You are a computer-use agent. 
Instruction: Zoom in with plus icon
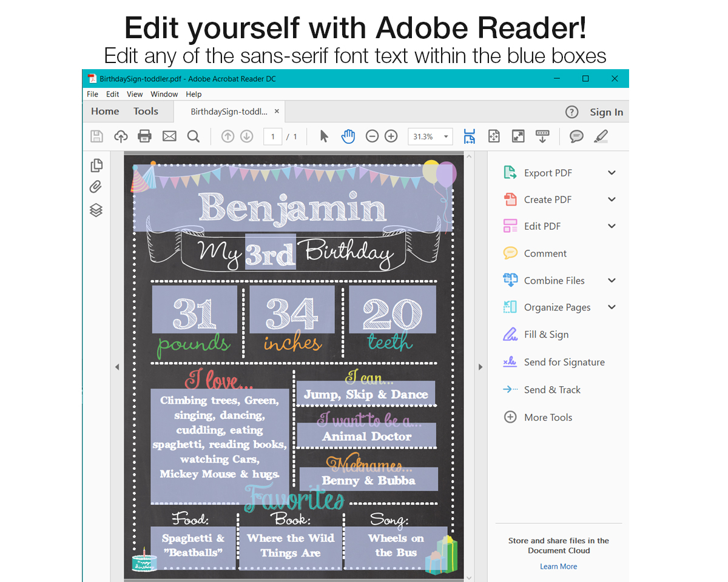[x=391, y=136]
